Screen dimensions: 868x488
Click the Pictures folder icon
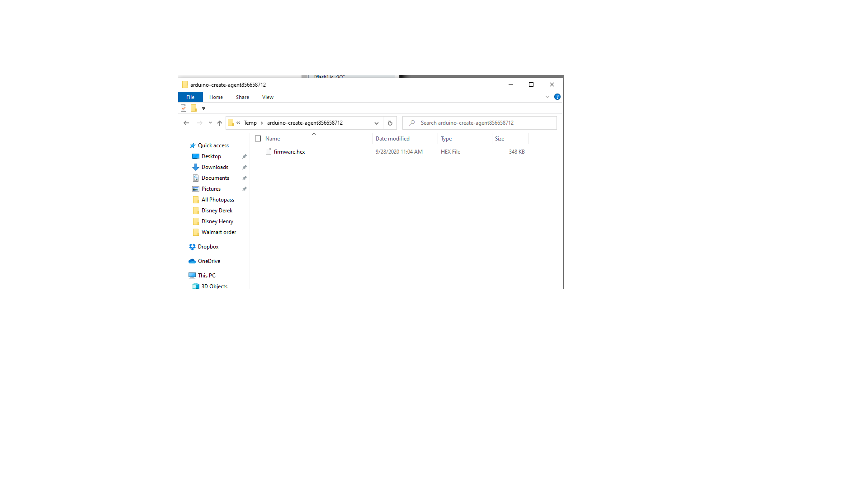pyautogui.click(x=196, y=189)
